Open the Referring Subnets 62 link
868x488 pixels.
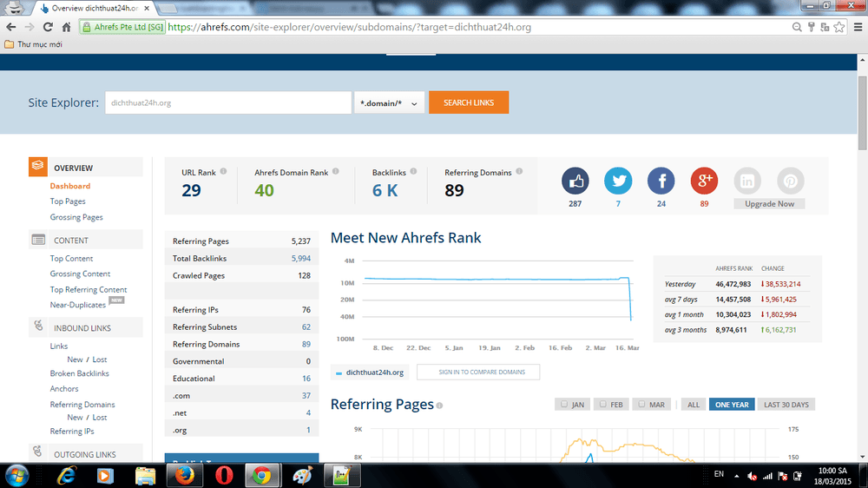306,327
